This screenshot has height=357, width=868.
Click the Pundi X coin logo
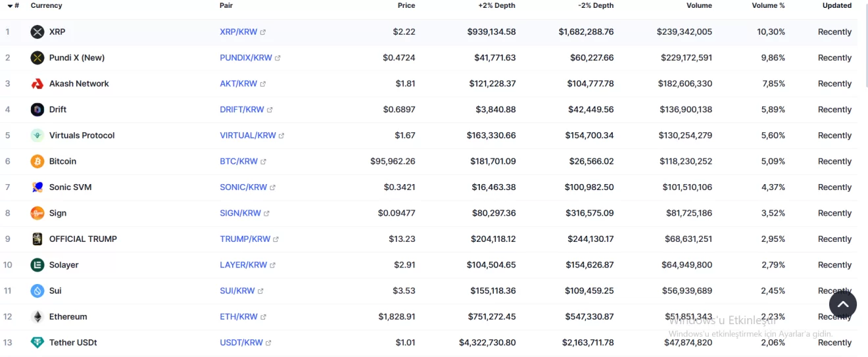(37, 58)
